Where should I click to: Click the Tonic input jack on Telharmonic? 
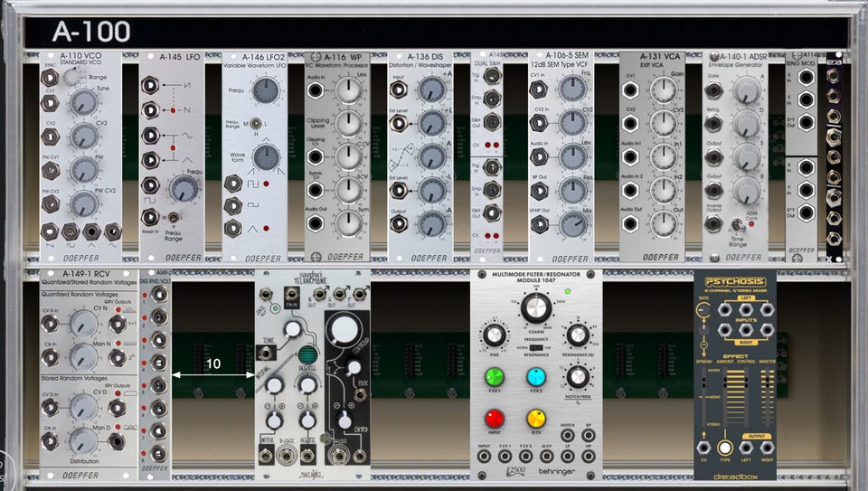pyautogui.click(x=266, y=352)
